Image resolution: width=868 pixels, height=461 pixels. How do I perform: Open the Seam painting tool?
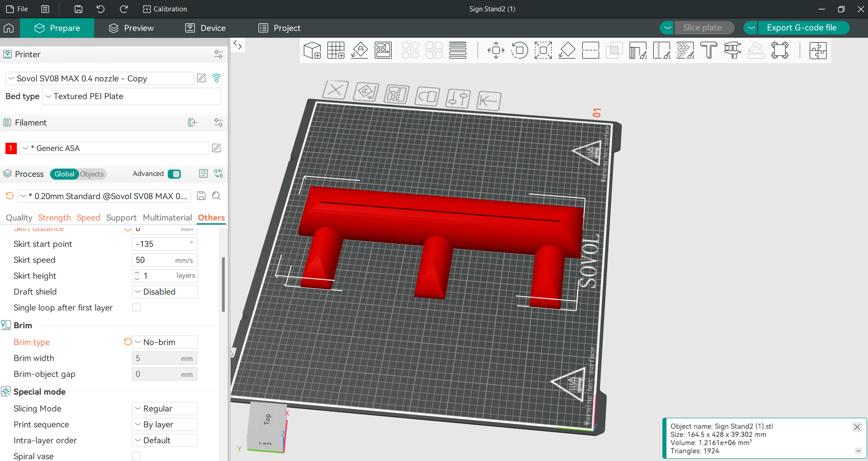(x=661, y=50)
